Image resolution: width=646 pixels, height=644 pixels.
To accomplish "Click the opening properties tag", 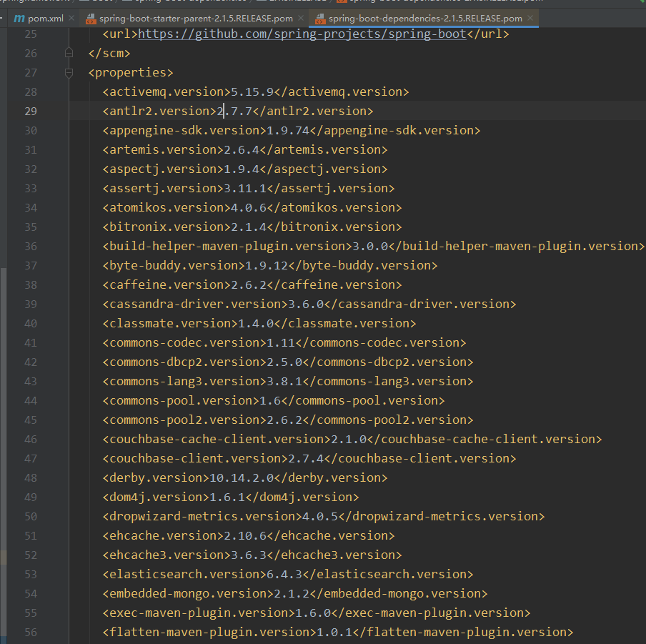I will click(131, 72).
